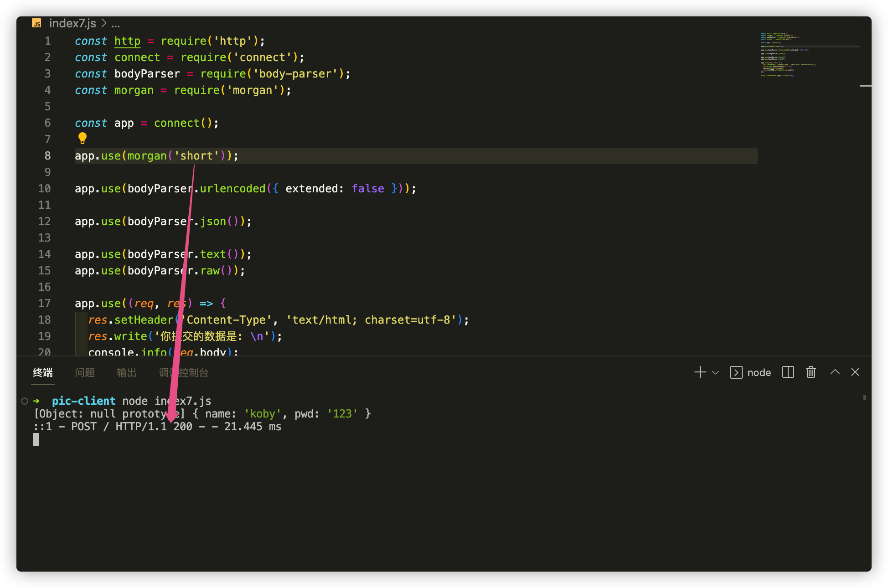
Task: Click the 'short' string on line 8
Action: 196,156
